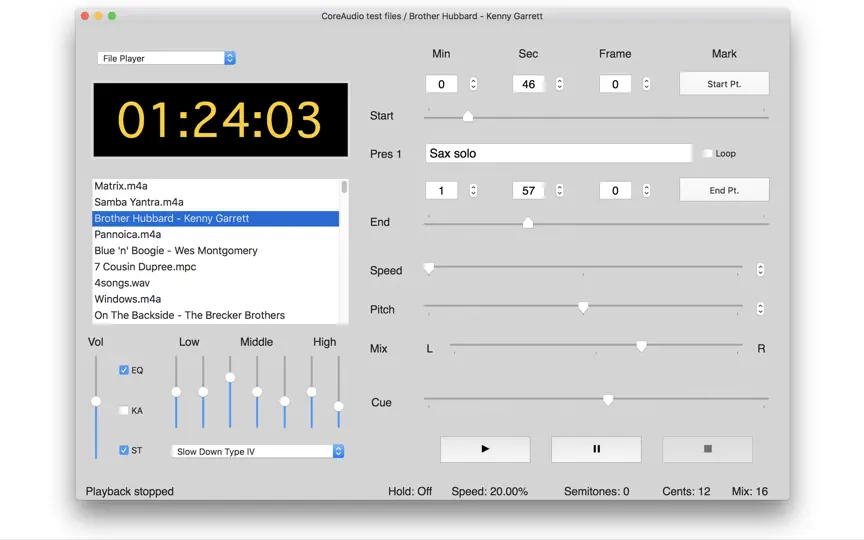The image size is (864, 540).
Task: Click the Start Min stepper arrows
Action: [473, 84]
